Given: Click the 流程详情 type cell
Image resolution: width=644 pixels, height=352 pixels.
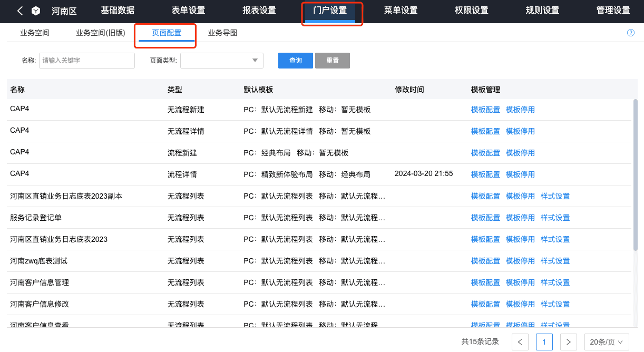Looking at the screenshot, I should (x=182, y=174).
